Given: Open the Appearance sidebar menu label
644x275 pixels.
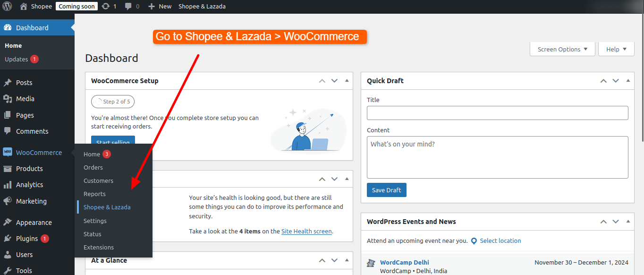Looking at the screenshot, I should click(34, 223).
